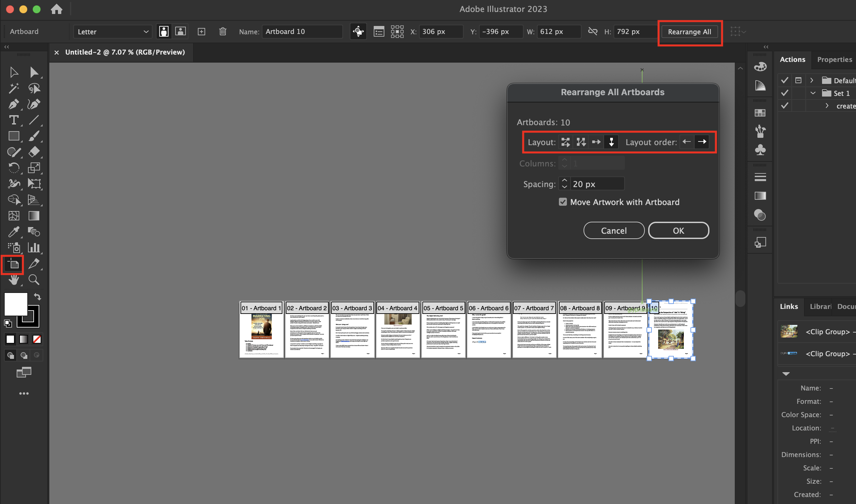
Task: Select landscape orientation button
Action: point(181,32)
